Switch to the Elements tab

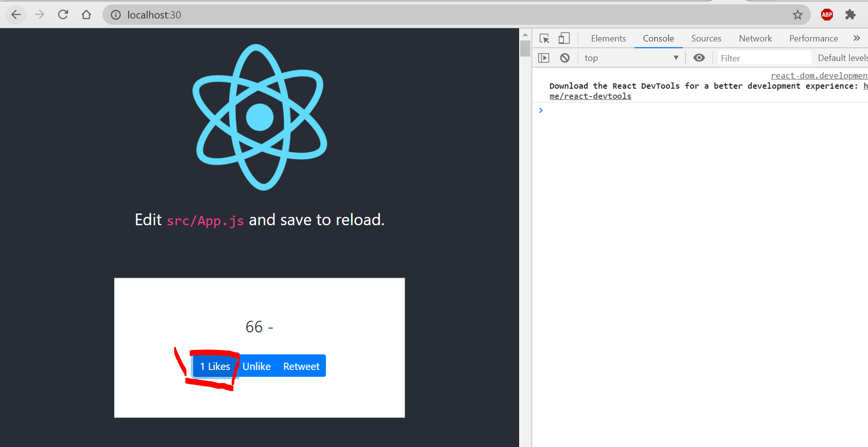tap(608, 39)
